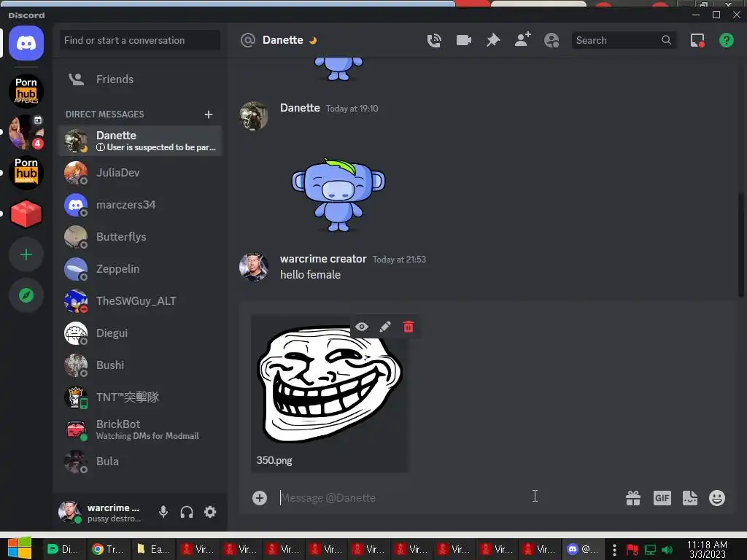Image resolution: width=747 pixels, height=560 pixels.
Task: Show Danette's user profile panel
Action: click(x=551, y=41)
